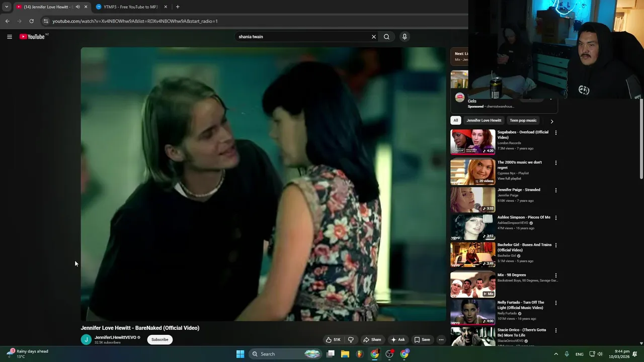The height and width of the screenshot is (362, 644).
Task: Filter by the Teen pop music chip
Action: (523, 120)
